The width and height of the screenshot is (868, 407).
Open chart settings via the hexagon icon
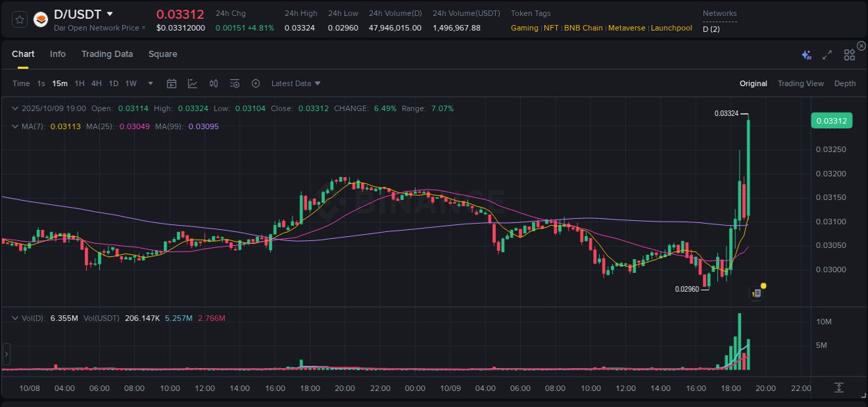256,83
